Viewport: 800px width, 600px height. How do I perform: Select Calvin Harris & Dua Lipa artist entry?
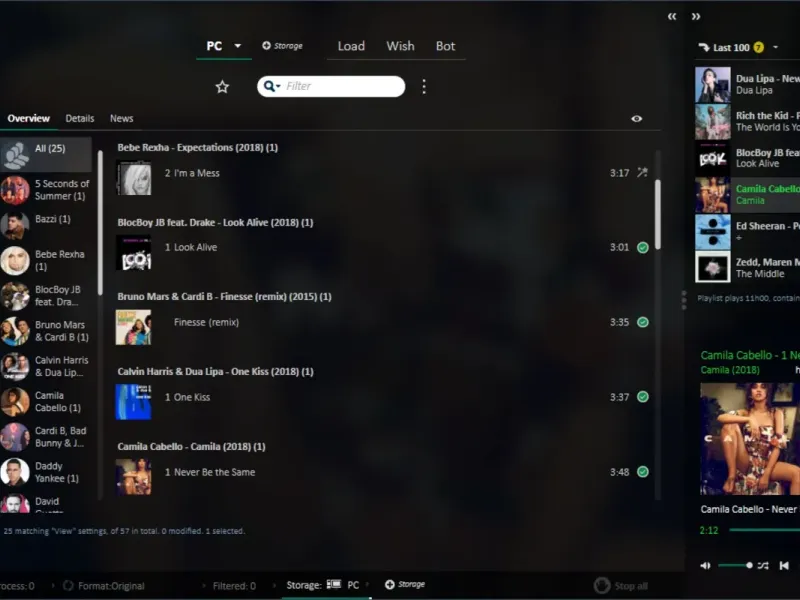(x=46, y=366)
